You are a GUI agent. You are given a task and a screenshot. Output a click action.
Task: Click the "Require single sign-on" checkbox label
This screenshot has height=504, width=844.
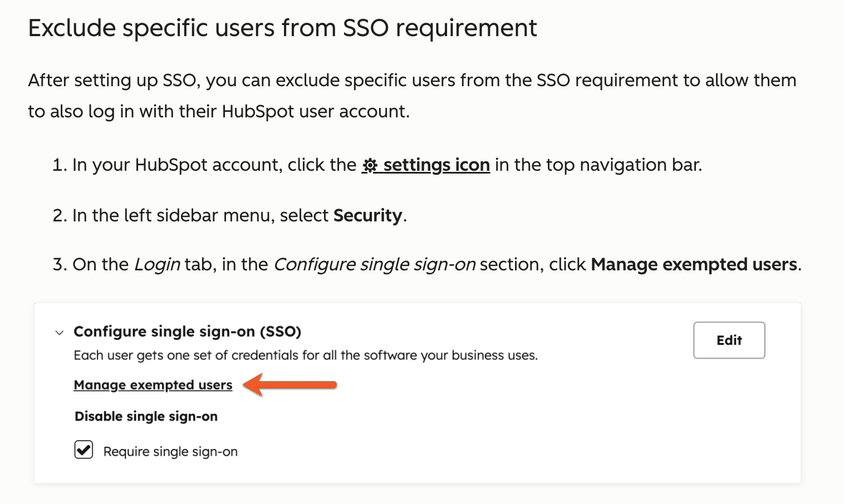pos(170,452)
